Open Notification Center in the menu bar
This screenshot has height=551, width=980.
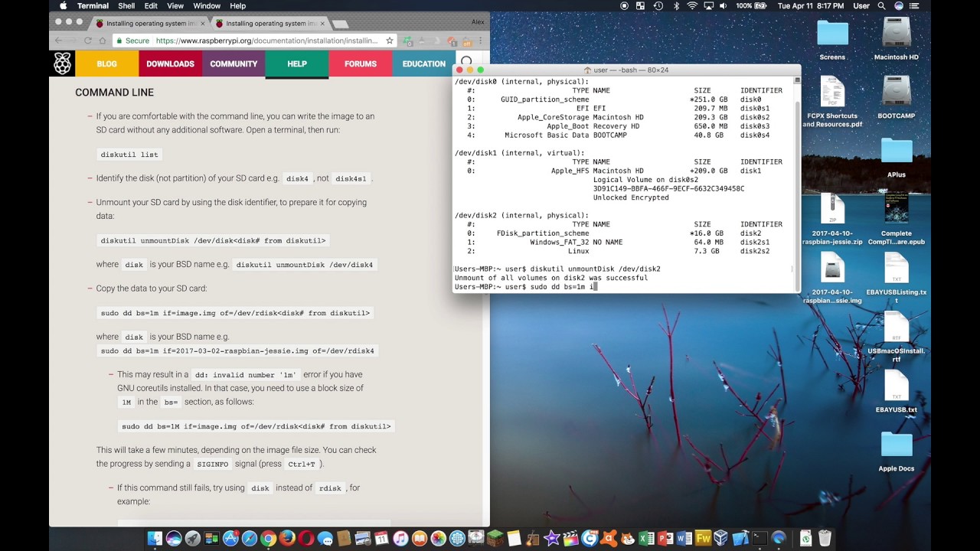(x=915, y=6)
